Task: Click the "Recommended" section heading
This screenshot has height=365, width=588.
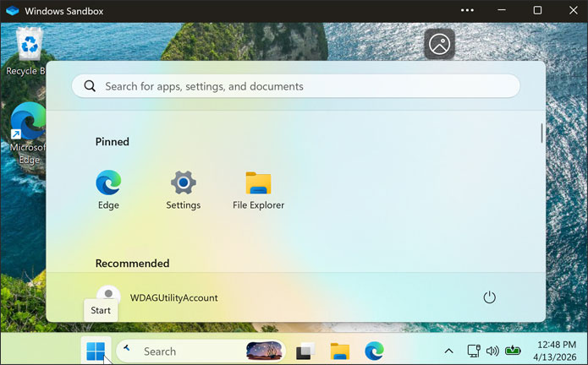Action: pyautogui.click(x=132, y=264)
